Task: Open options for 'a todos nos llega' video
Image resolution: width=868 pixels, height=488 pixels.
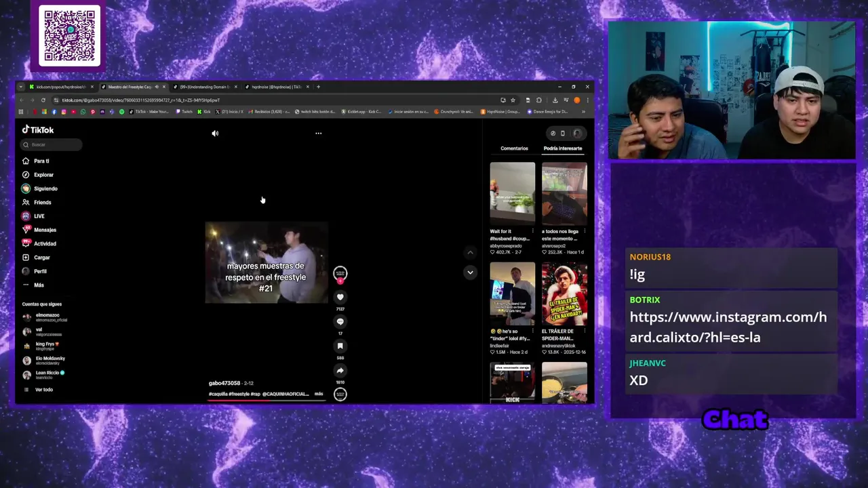Action: 585,231
